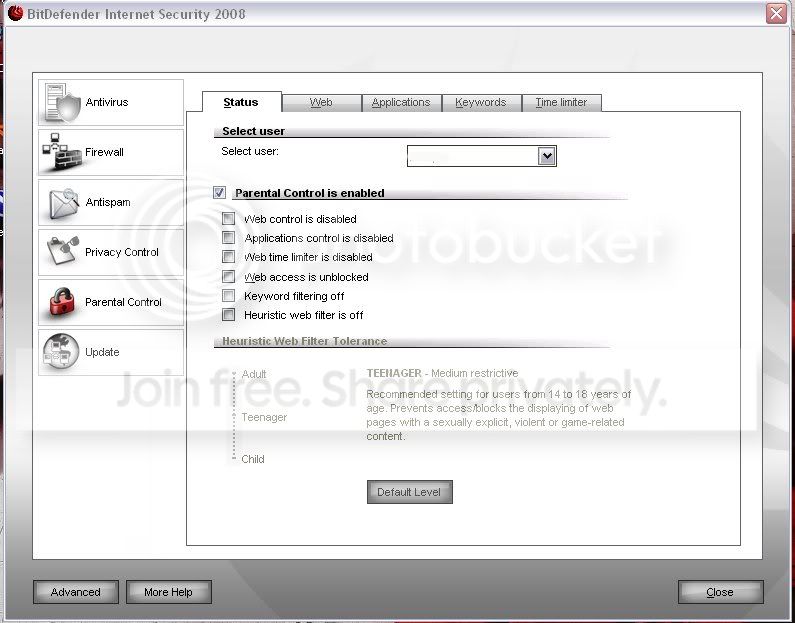Screen dimensions: 795x623
Task: Click the Heuristic Web Filter Tolerance heading
Action: (x=305, y=341)
